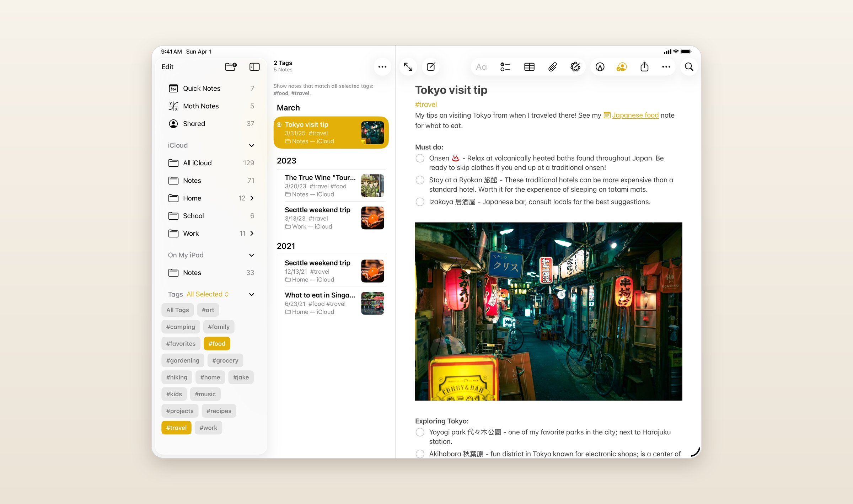Check the Onsen checklist item
Screen dimensions: 853x504
pos(420,158)
